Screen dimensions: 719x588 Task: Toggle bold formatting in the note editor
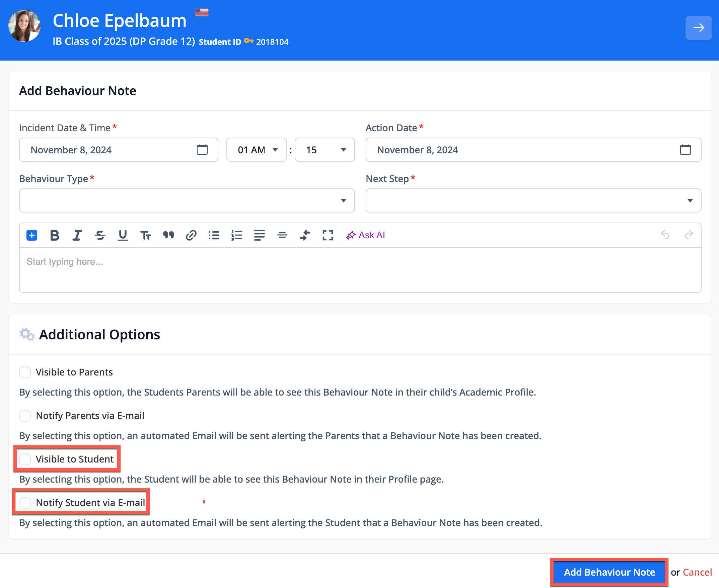point(54,235)
